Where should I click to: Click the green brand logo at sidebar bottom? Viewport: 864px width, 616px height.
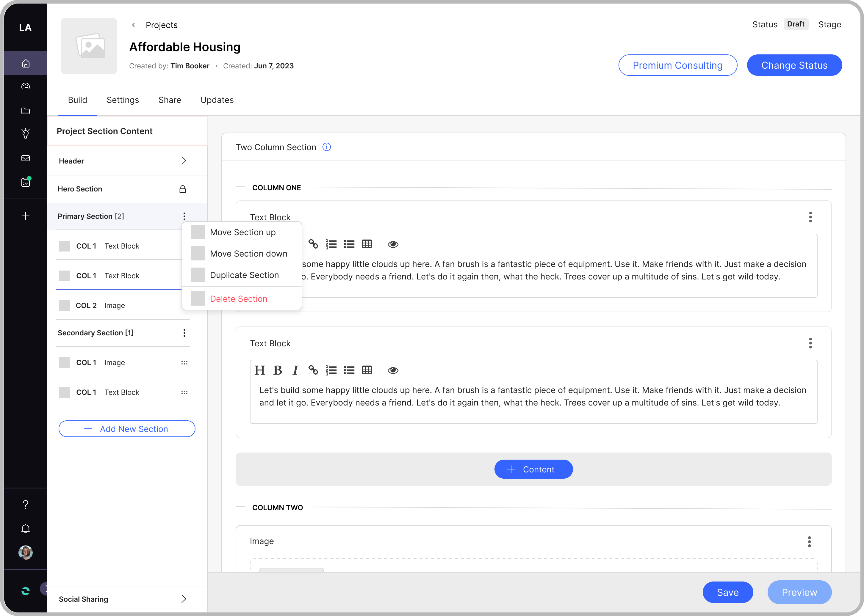click(25, 591)
